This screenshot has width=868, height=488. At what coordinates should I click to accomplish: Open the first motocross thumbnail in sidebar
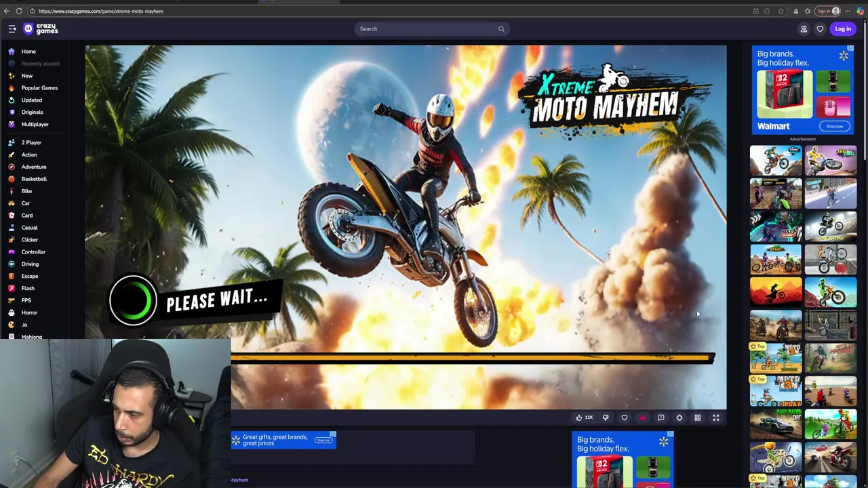[x=776, y=161]
